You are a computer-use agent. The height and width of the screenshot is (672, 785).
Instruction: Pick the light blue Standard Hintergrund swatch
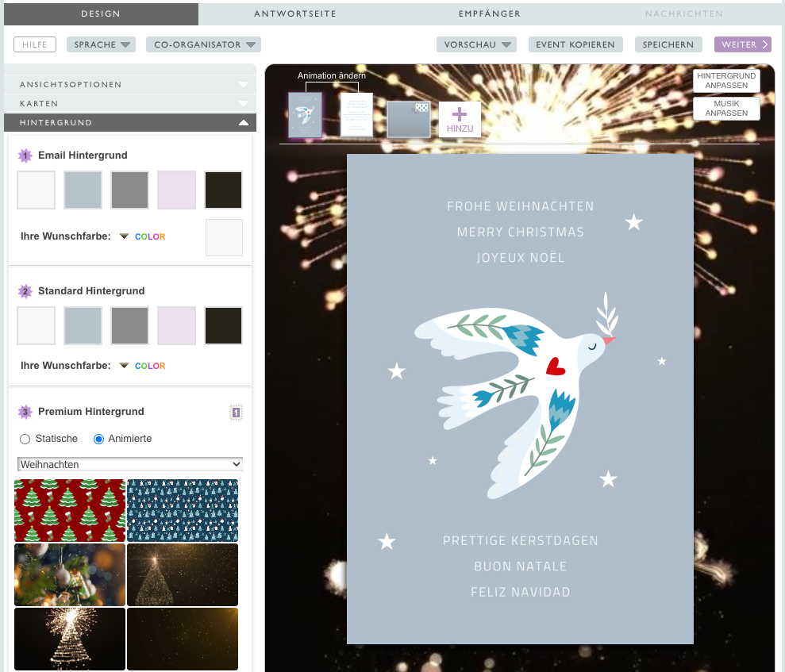pos(83,326)
